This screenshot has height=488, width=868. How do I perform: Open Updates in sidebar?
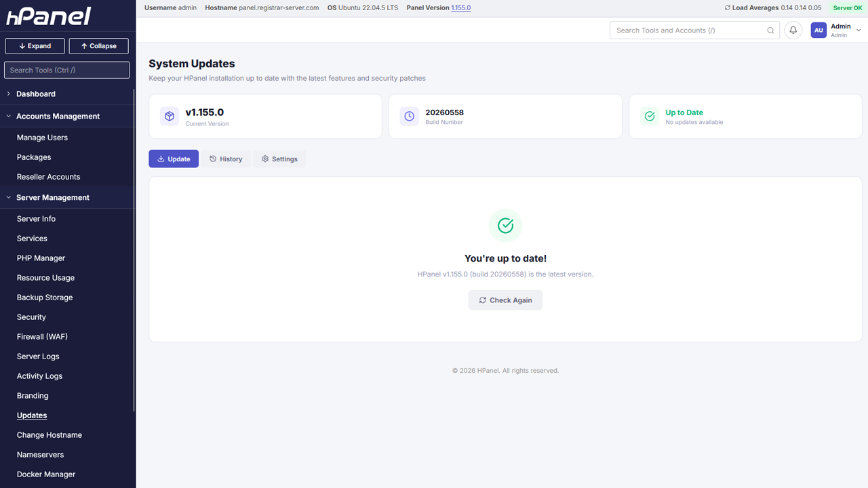click(x=32, y=415)
